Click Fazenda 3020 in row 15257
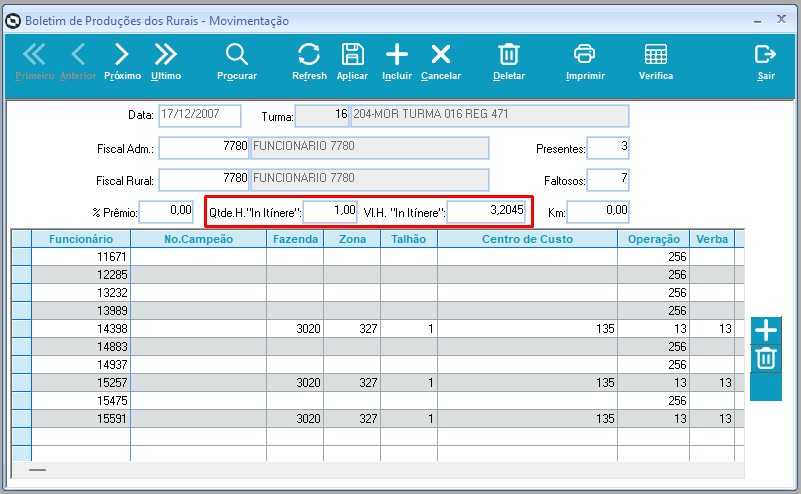801x494 pixels. [295, 383]
